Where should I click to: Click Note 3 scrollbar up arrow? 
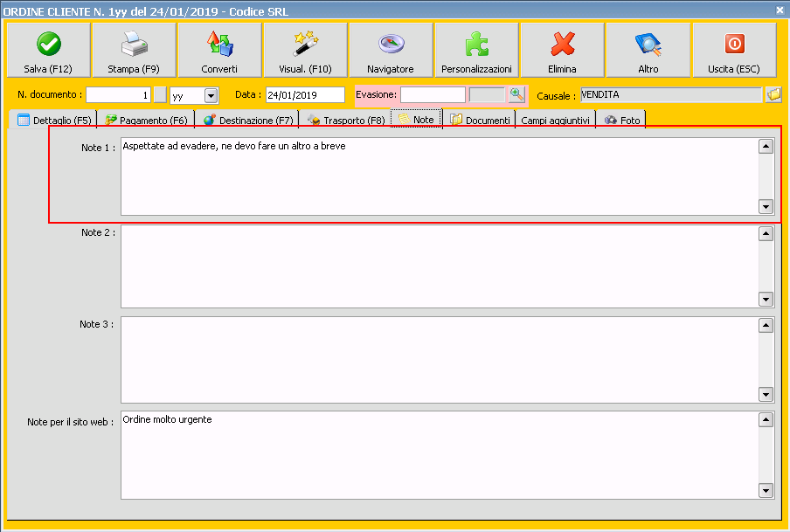pos(766,326)
